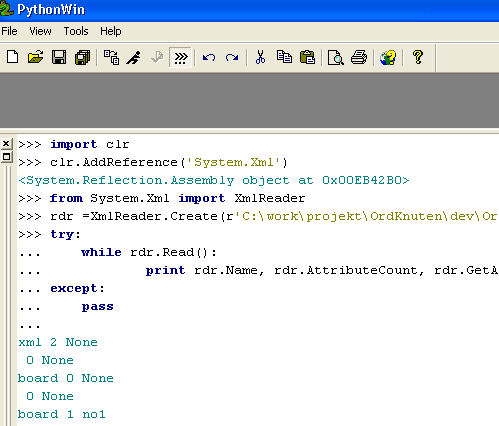Open help index globe icon

[x=388, y=57]
